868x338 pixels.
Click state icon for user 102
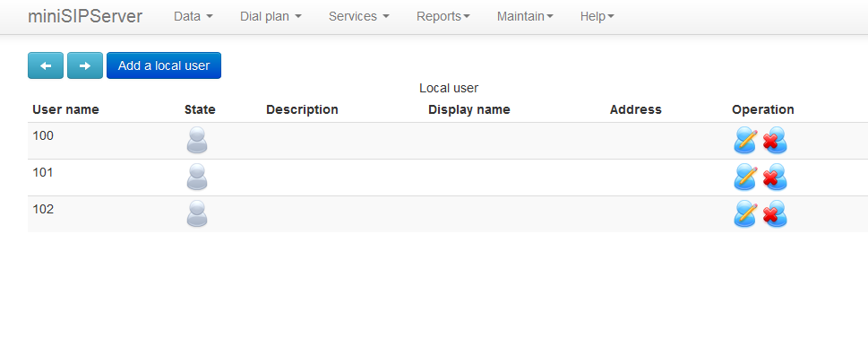pyautogui.click(x=197, y=213)
